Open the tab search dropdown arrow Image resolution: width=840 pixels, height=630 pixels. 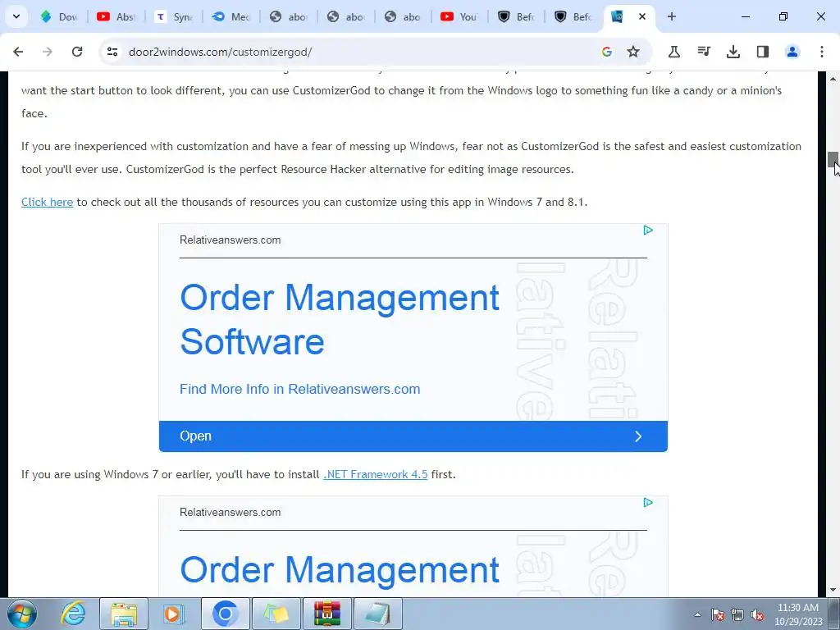(x=16, y=16)
